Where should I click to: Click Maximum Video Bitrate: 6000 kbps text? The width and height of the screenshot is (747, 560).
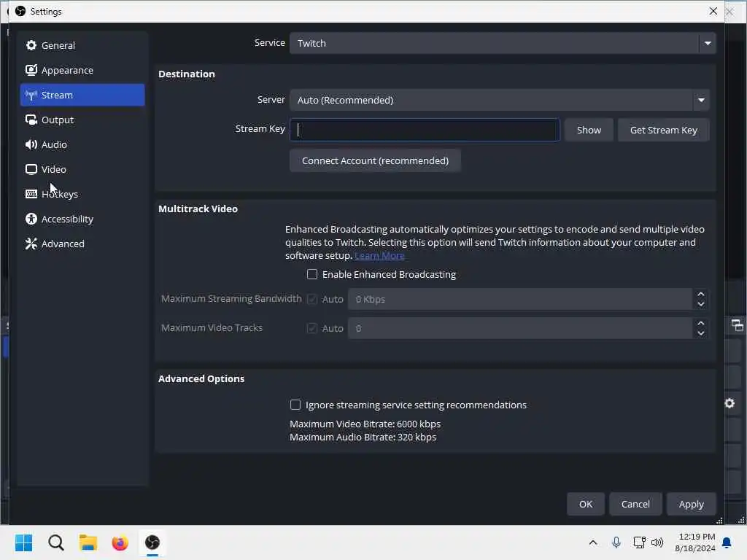click(x=365, y=424)
